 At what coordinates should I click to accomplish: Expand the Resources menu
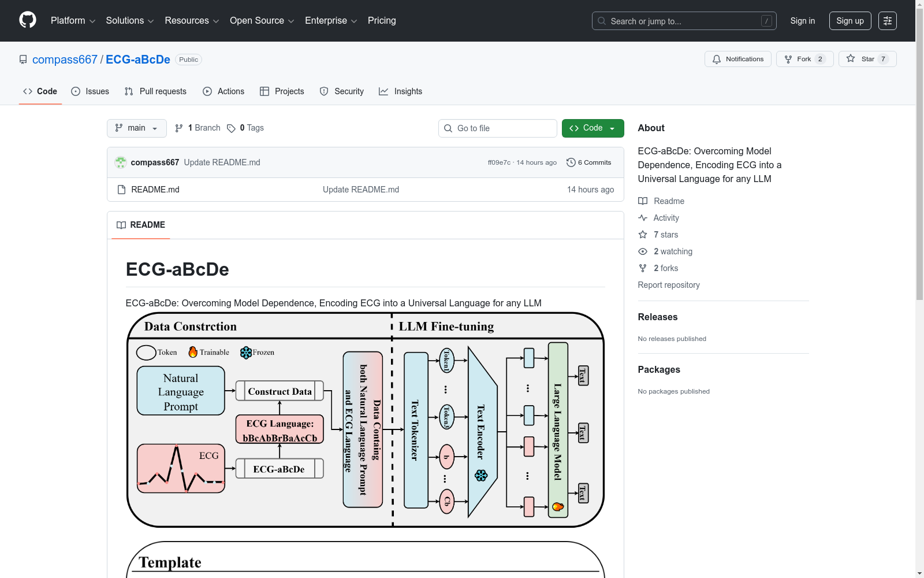192,21
